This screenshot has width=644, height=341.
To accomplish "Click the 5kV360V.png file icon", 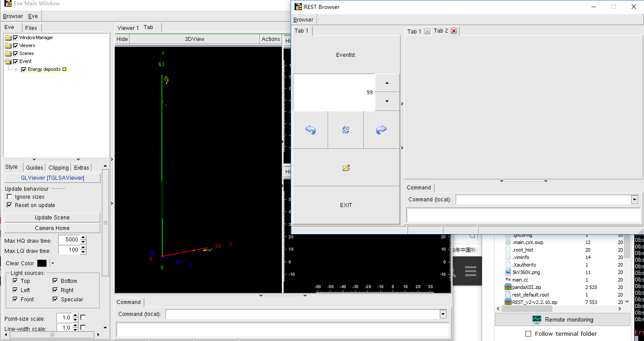I will click(x=508, y=272).
